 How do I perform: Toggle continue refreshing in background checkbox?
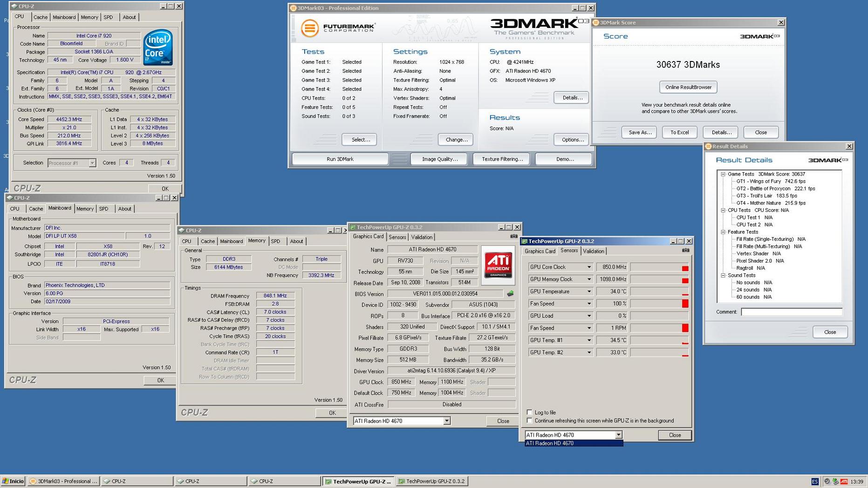point(529,420)
